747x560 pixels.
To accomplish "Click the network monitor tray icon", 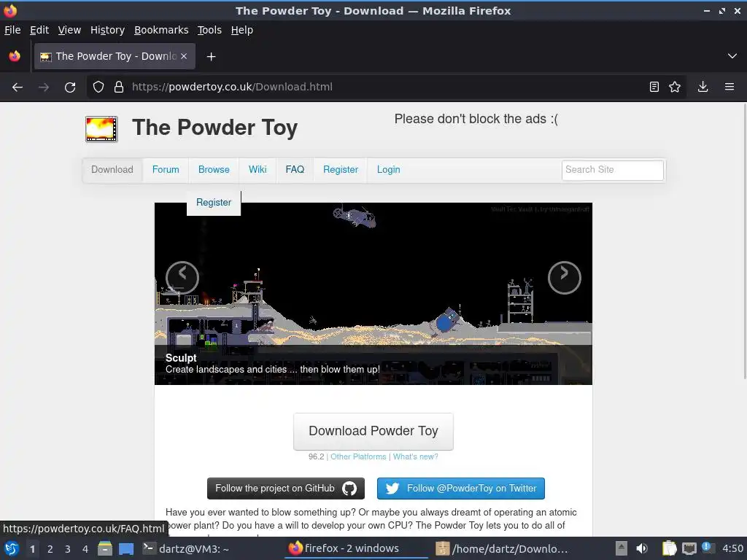I will point(689,548).
